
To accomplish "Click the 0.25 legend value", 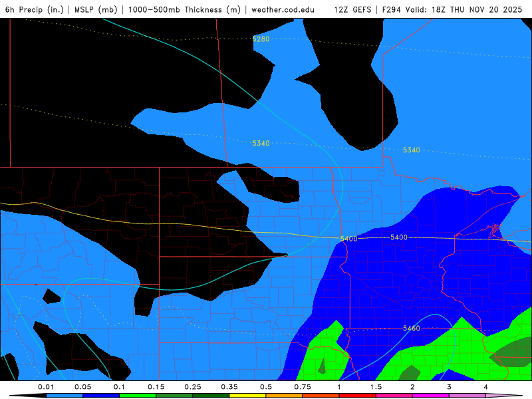I will click(x=193, y=387).
